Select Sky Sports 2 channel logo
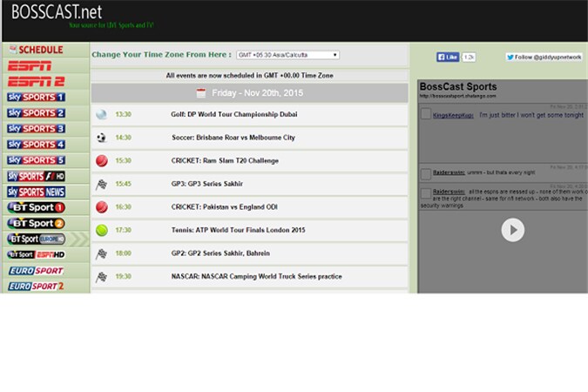The height and width of the screenshot is (392, 588). 36,113
